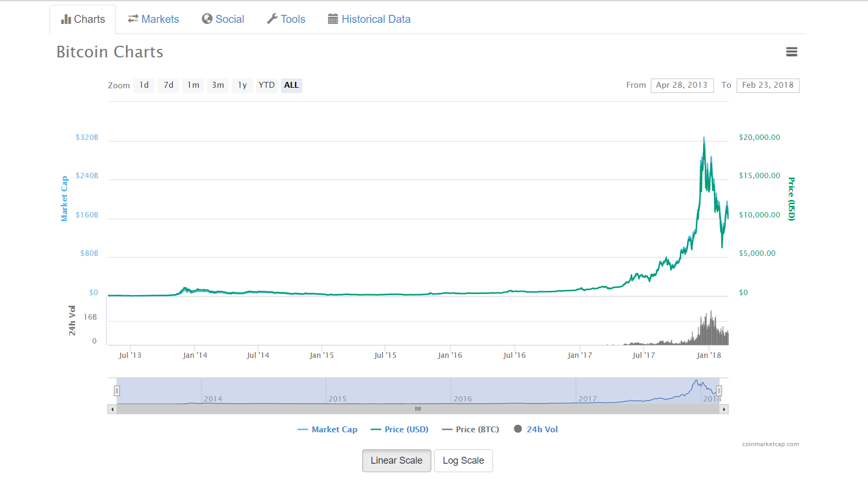
Task: Toggle the Price (BTC) series in legend
Action: [471, 429]
